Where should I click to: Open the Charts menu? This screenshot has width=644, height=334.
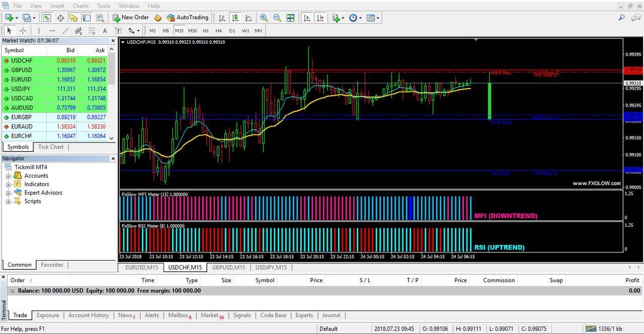click(x=80, y=6)
